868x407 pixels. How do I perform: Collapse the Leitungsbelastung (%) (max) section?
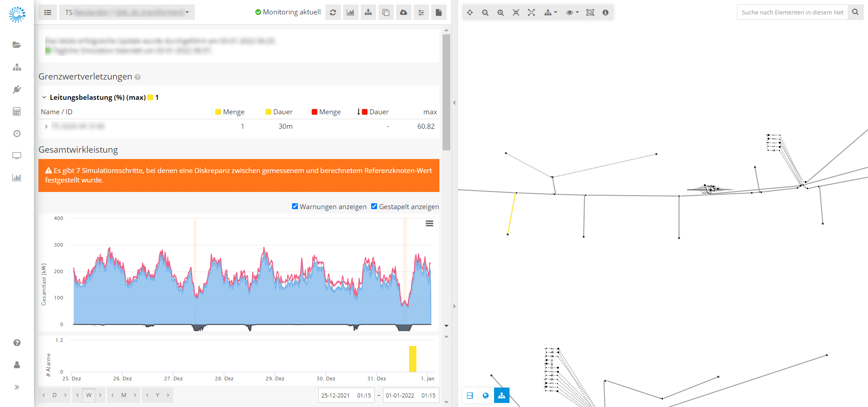tap(44, 97)
